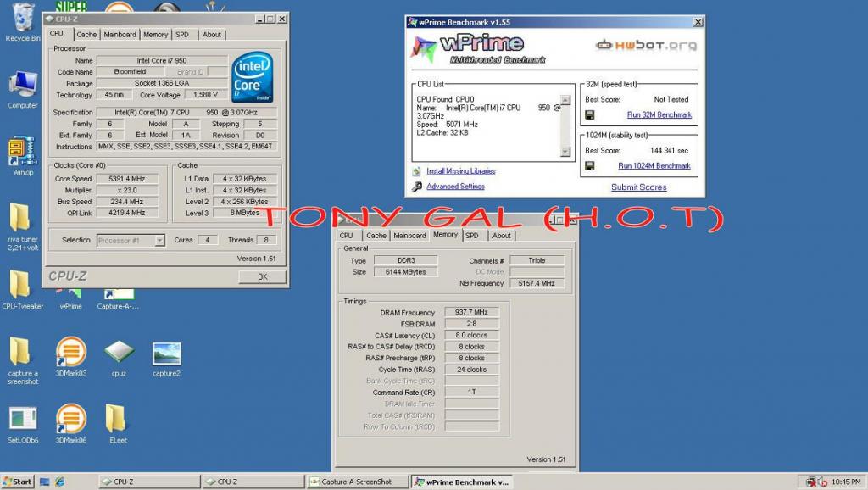Select the 3DMark06 desktop shortcut
Viewport: 868px width, 490px height.
pyautogui.click(x=71, y=424)
